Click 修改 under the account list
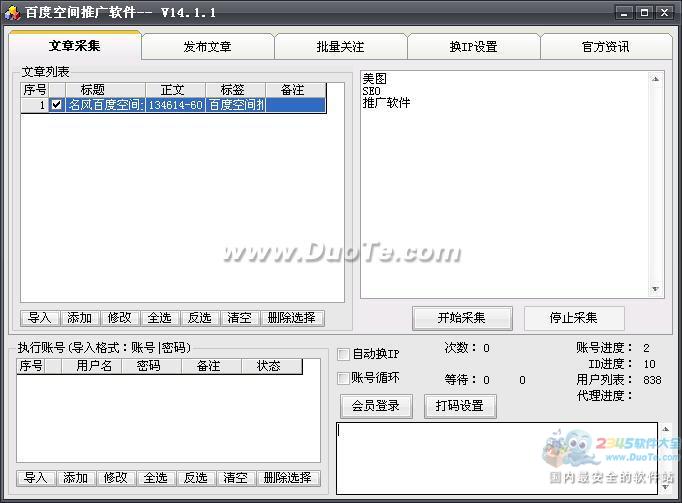This screenshot has height=503, width=682. [x=116, y=478]
